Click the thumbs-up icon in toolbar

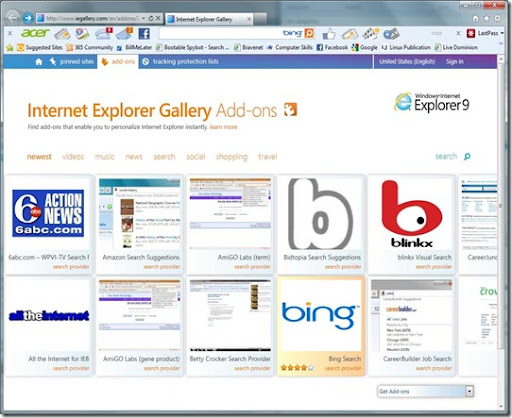329,34
